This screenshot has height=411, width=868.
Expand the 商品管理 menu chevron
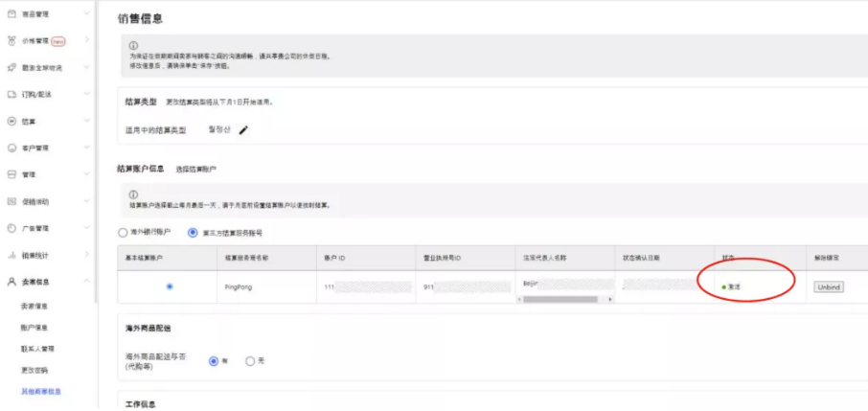coord(87,14)
